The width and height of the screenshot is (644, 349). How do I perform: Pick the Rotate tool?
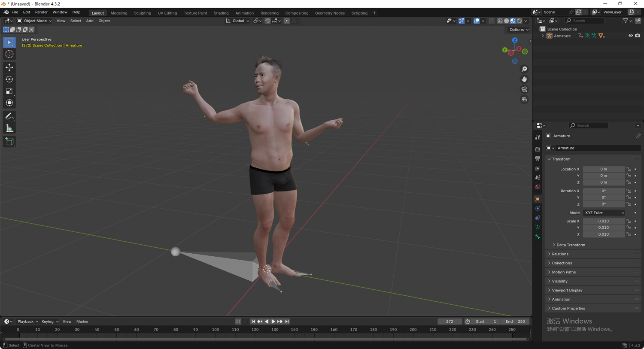(x=9, y=79)
